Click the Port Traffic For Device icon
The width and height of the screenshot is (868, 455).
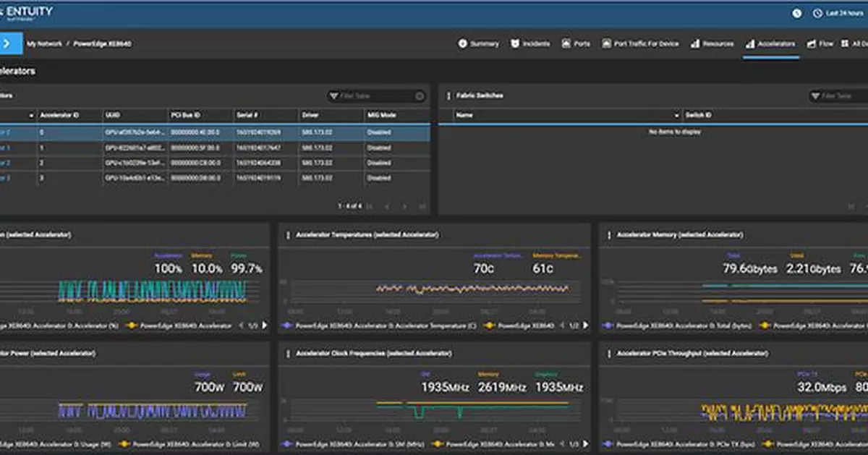pos(606,44)
